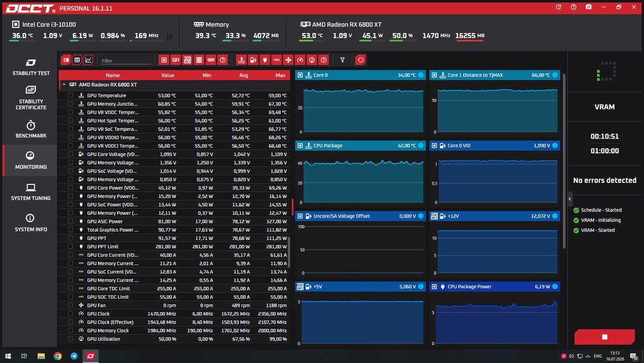Tick the GPU Utilization row checkbox
The height and width of the screenshot is (363, 644).
[x=70, y=338]
